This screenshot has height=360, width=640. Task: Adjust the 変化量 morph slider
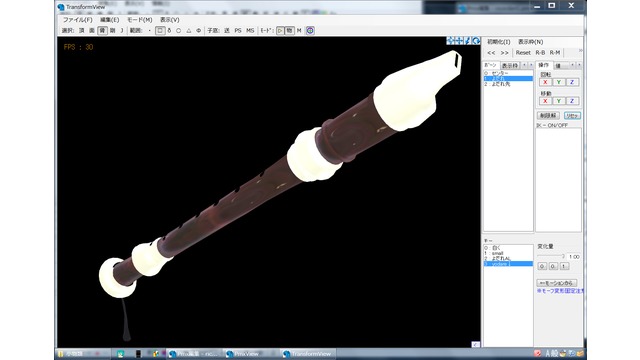[x=551, y=256]
